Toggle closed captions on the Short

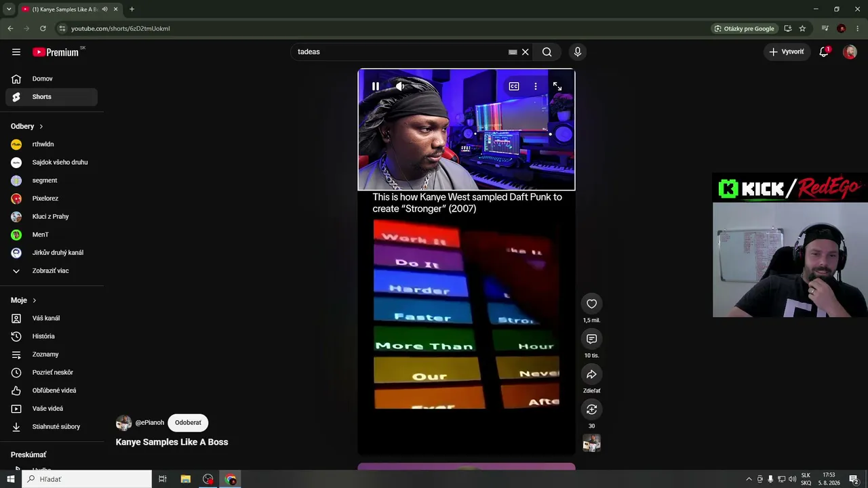coord(514,86)
